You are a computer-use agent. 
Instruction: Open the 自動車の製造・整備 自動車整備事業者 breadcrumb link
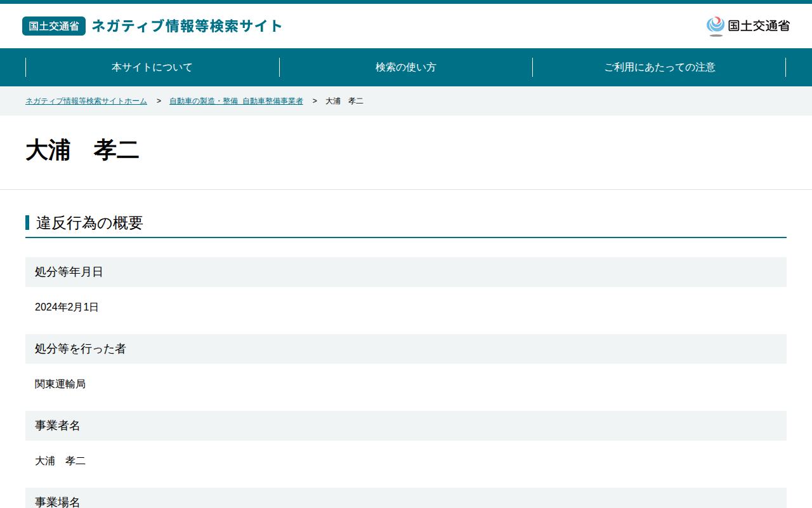pyautogui.click(x=236, y=101)
